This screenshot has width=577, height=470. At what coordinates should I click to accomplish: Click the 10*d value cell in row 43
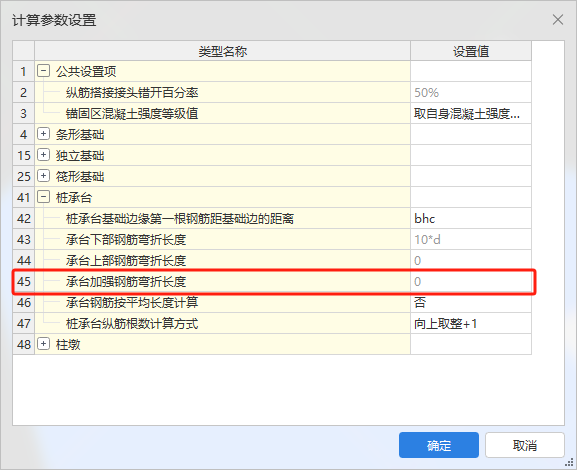[471, 239]
